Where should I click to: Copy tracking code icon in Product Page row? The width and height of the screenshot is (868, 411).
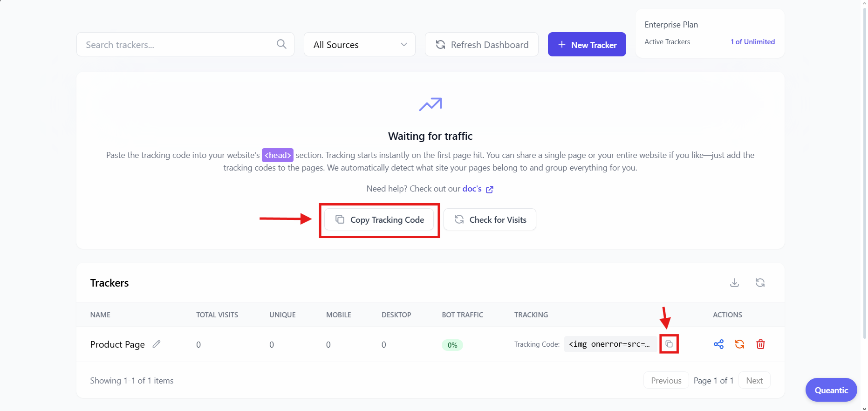(669, 344)
